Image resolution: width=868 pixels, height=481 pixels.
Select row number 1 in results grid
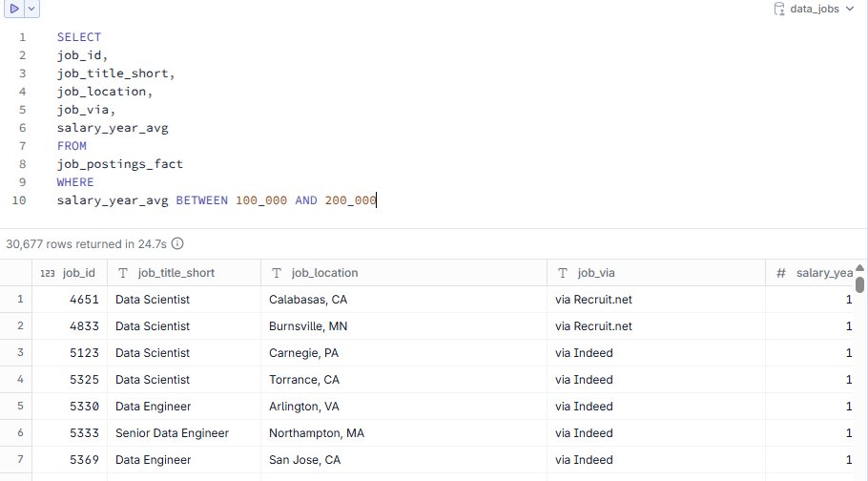click(x=16, y=300)
